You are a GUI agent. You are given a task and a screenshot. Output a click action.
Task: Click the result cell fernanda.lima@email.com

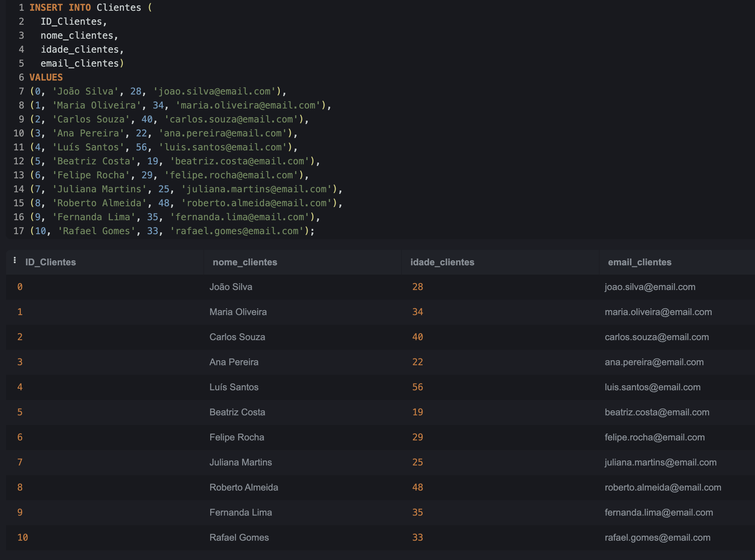(x=659, y=512)
